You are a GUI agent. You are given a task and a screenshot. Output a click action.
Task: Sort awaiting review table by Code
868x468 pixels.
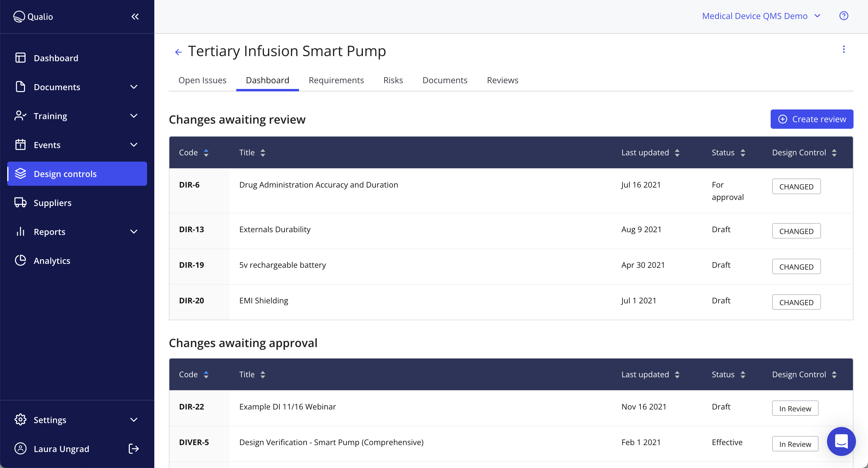(206, 153)
